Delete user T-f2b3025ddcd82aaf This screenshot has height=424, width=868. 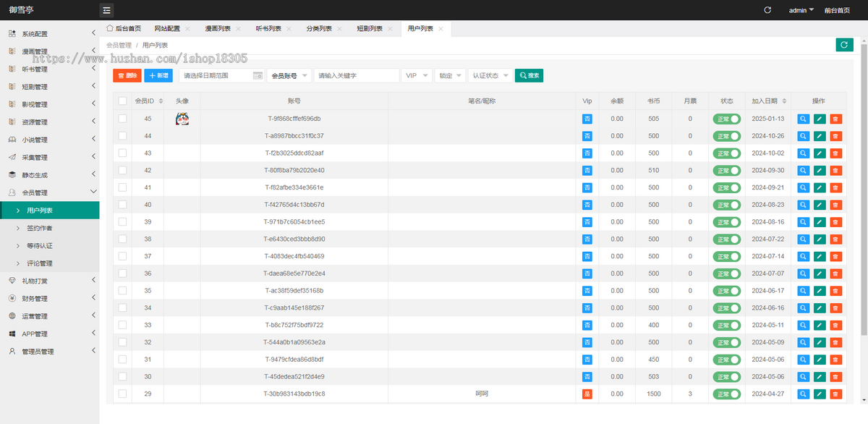(835, 153)
